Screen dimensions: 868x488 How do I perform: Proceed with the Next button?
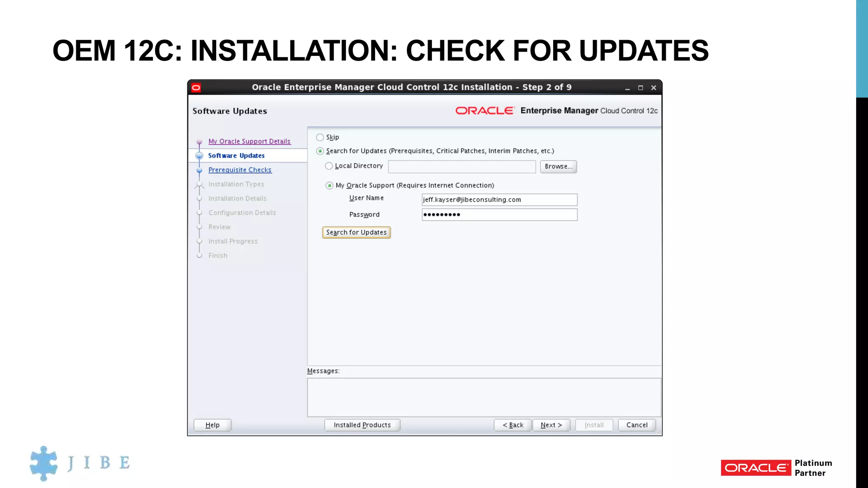coord(551,425)
